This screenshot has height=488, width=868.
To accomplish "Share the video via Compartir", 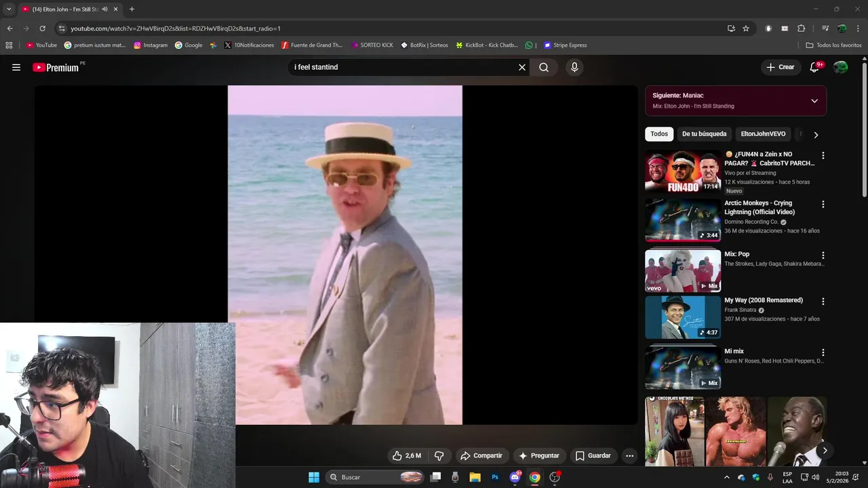I will [x=481, y=455].
